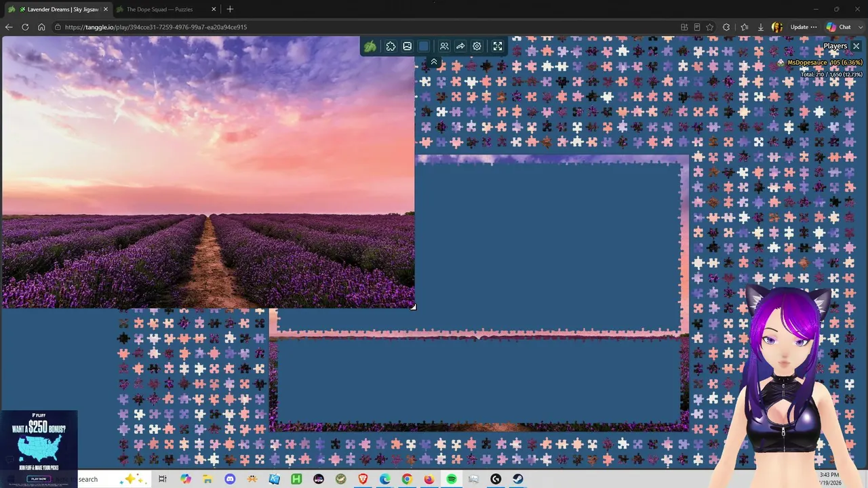Close the Lavender Dreams tab
The height and width of the screenshot is (488, 868).
click(x=106, y=9)
